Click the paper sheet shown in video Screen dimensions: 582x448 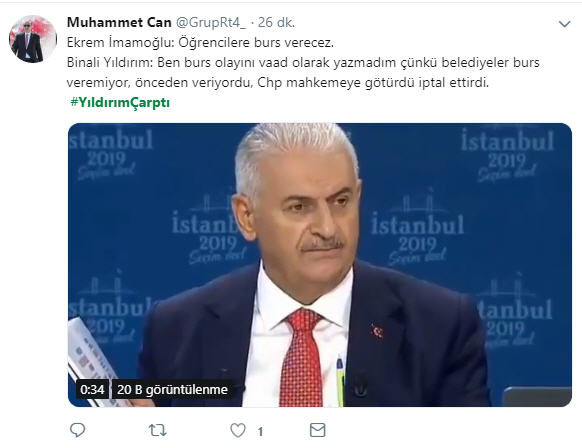click(93, 361)
